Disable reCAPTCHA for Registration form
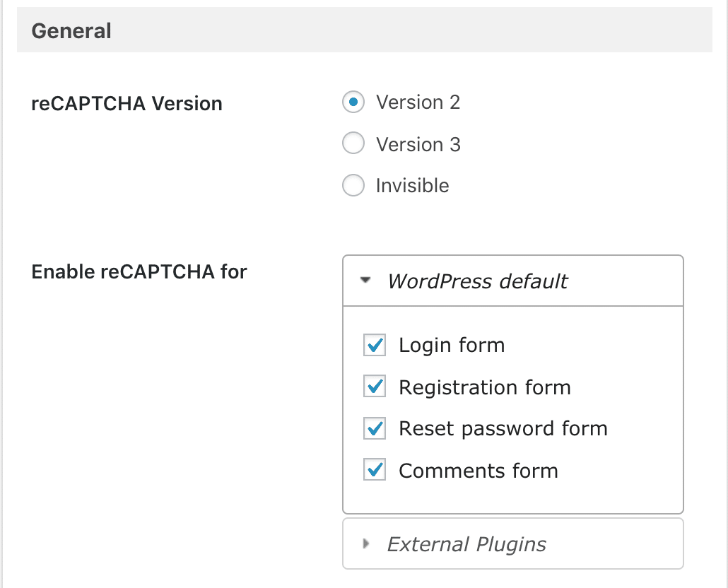This screenshot has width=728, height=588. [x=375, y=387]
